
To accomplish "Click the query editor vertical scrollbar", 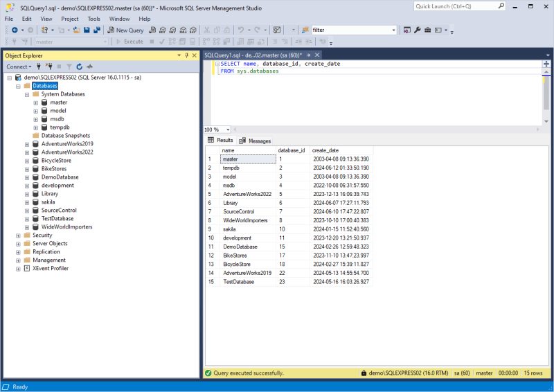I will [546, 96].
